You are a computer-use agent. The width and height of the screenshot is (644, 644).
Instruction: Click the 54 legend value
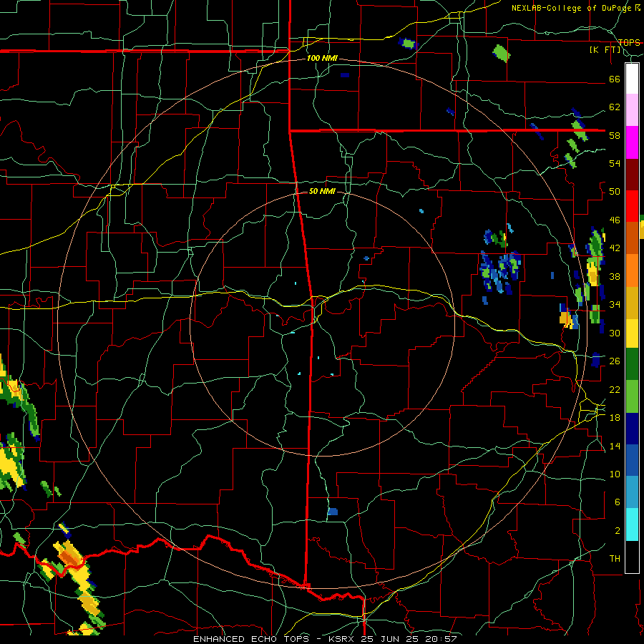[x=615, y=163]
